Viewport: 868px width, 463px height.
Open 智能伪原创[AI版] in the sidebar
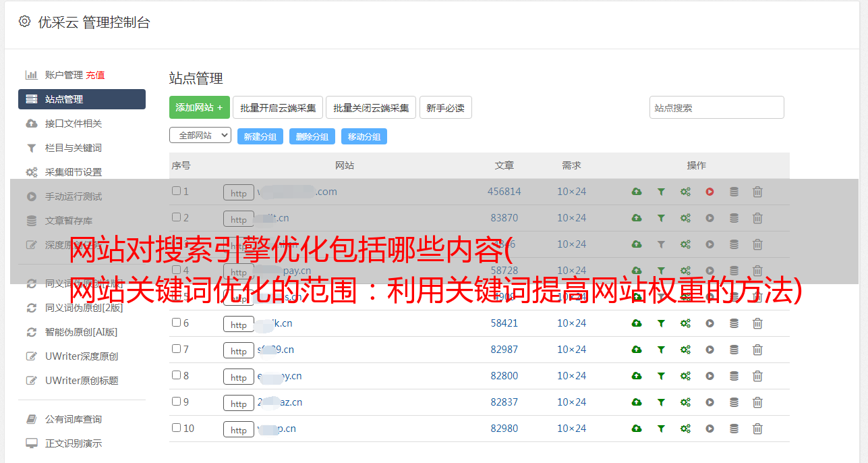coord(82,332)
